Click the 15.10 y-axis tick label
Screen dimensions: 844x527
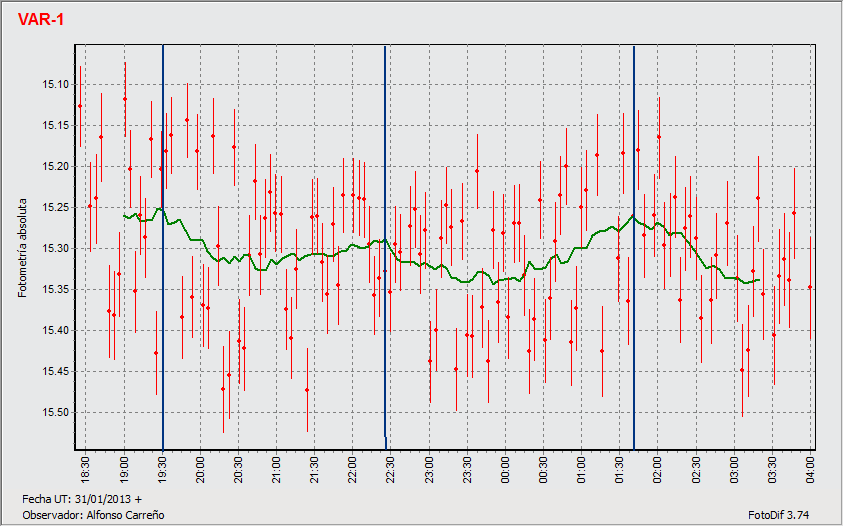coord(55,84)
